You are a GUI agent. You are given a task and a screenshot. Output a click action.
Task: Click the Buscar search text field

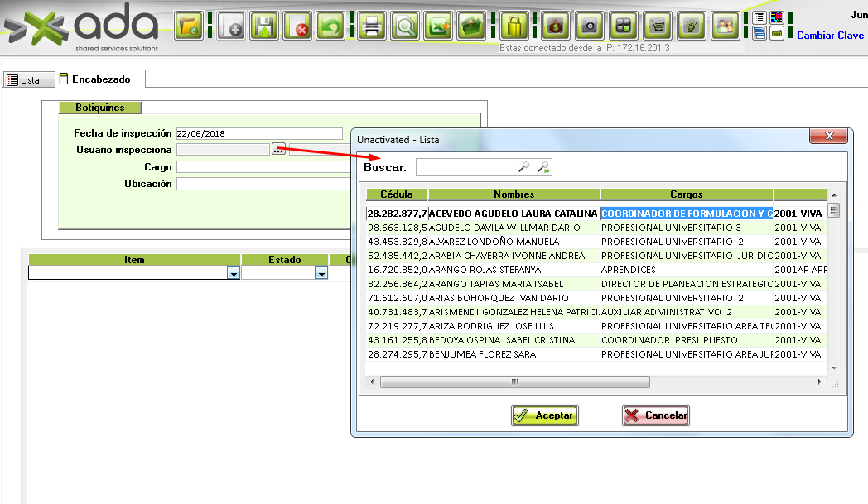(x=465, y=168)
